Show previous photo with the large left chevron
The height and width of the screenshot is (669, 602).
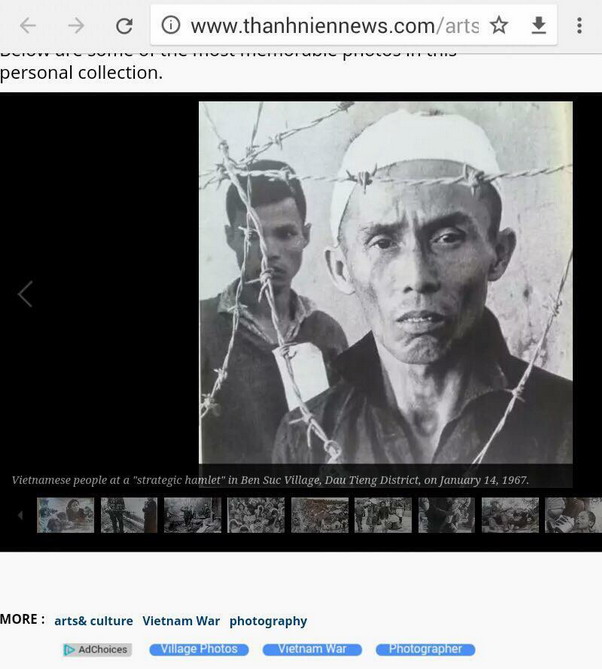click(25, 294)
